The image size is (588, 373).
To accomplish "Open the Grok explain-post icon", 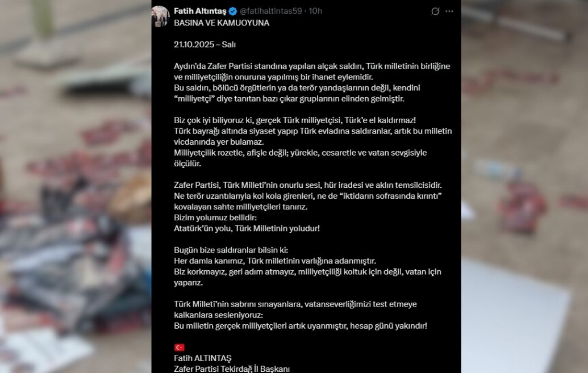I will click(435, 11).
